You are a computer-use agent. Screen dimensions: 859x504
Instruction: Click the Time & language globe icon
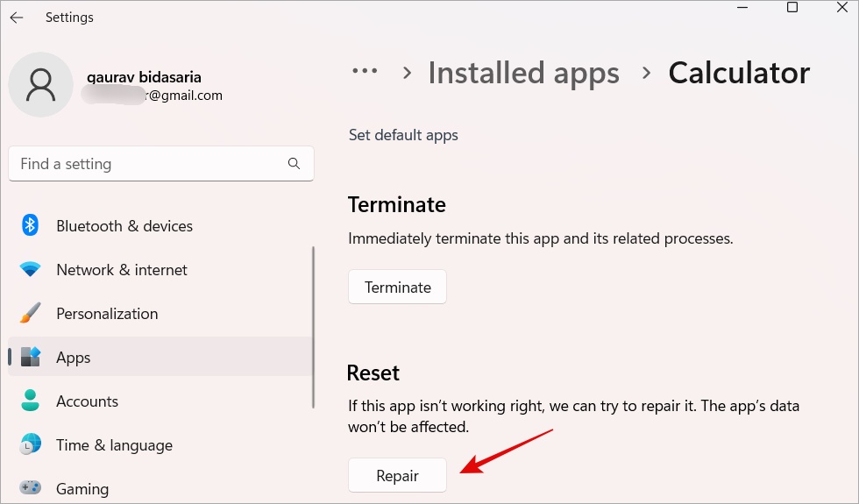tap(31, 445)
